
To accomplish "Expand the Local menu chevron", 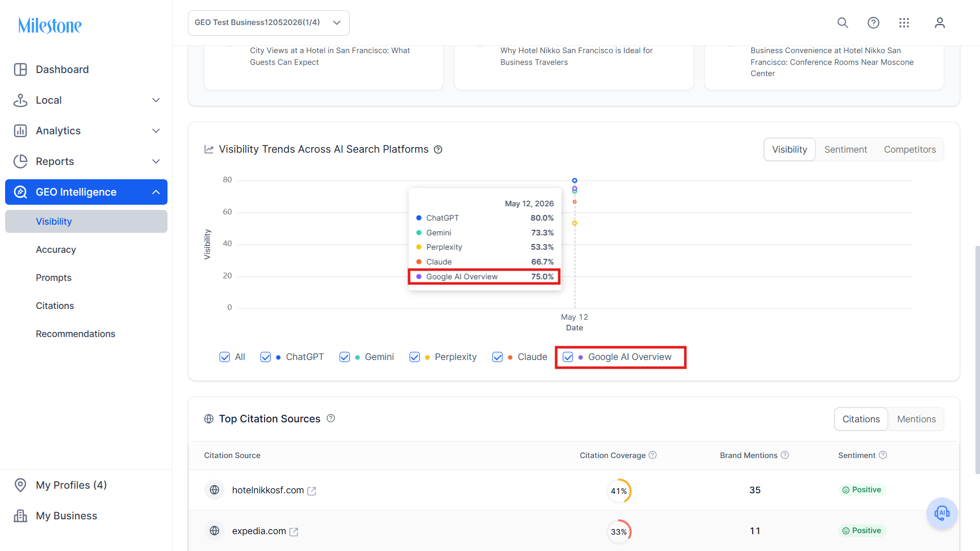I will pyautogui.click(x=156, y=100).
